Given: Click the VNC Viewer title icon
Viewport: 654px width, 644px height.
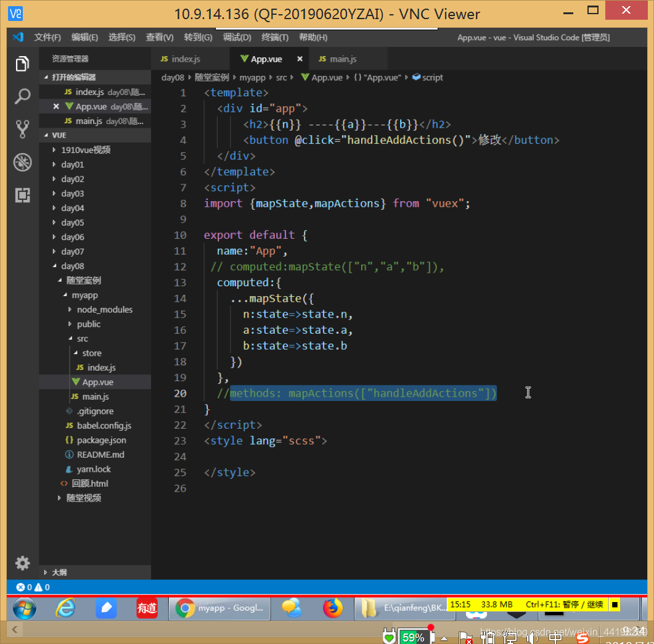Looking at the screenshot, I should pos(15,14).
